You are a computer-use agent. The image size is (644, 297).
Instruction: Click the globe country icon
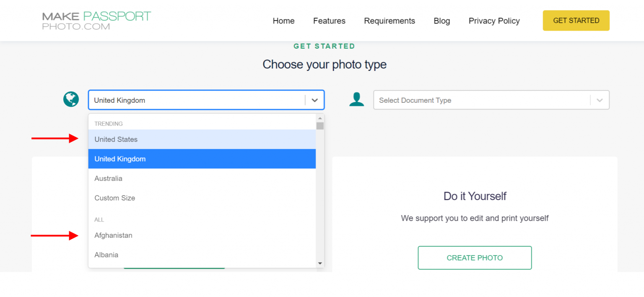[71, 99]
